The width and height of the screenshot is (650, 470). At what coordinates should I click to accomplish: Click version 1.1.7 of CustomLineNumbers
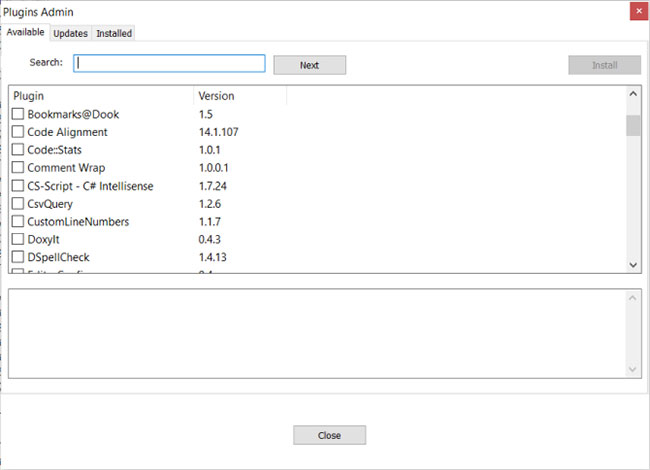(210, 222)
